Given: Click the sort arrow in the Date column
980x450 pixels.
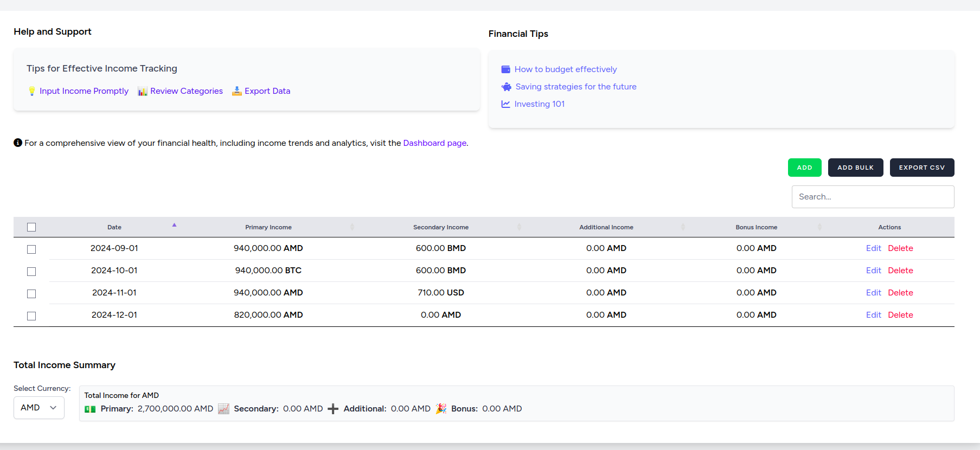Looking at the screenshot, I should (174, 225).
